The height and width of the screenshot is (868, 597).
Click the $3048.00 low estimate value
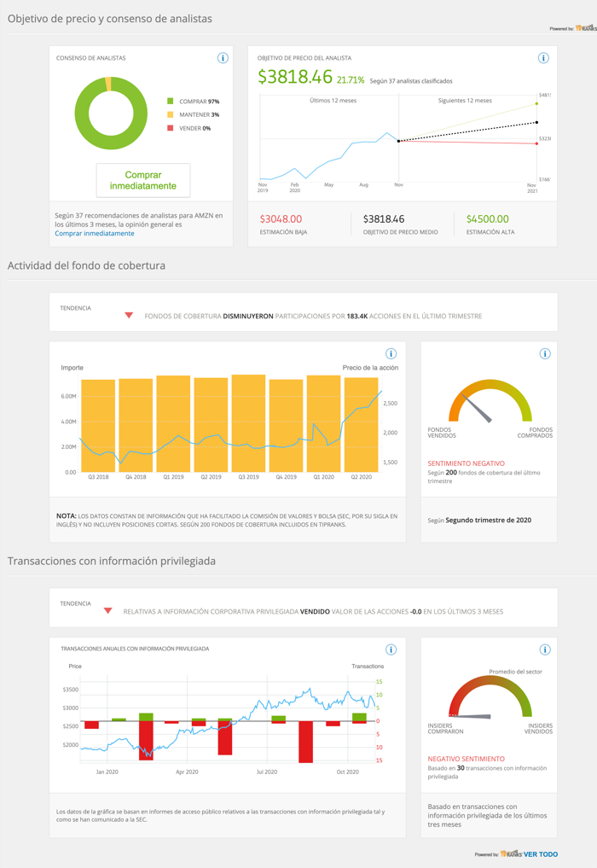(281, 219)
